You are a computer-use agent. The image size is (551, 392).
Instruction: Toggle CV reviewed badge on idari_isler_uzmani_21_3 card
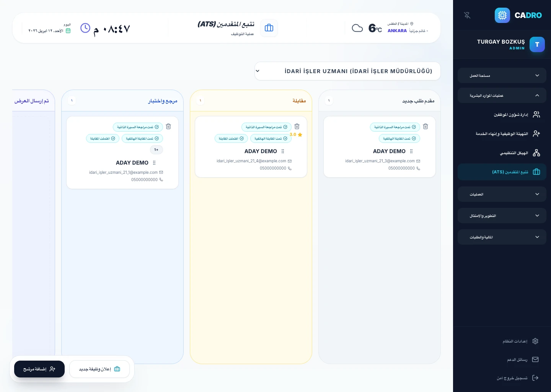(395, 127)
